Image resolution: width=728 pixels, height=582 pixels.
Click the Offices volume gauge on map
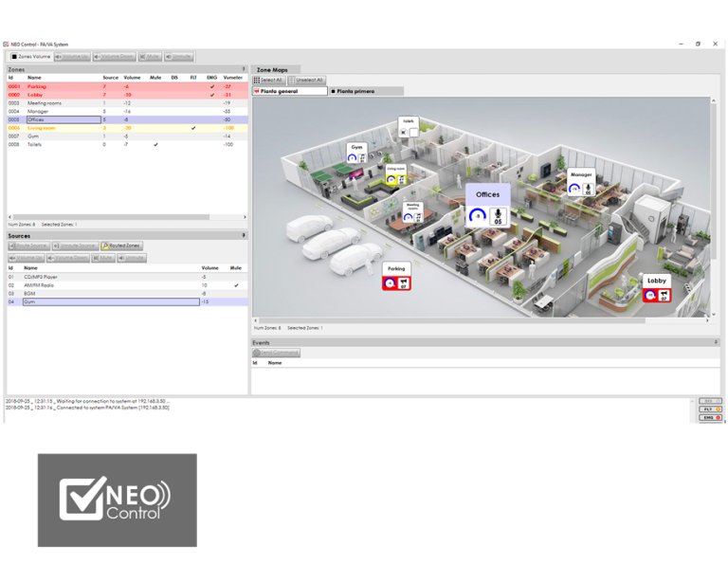point(479,216)
